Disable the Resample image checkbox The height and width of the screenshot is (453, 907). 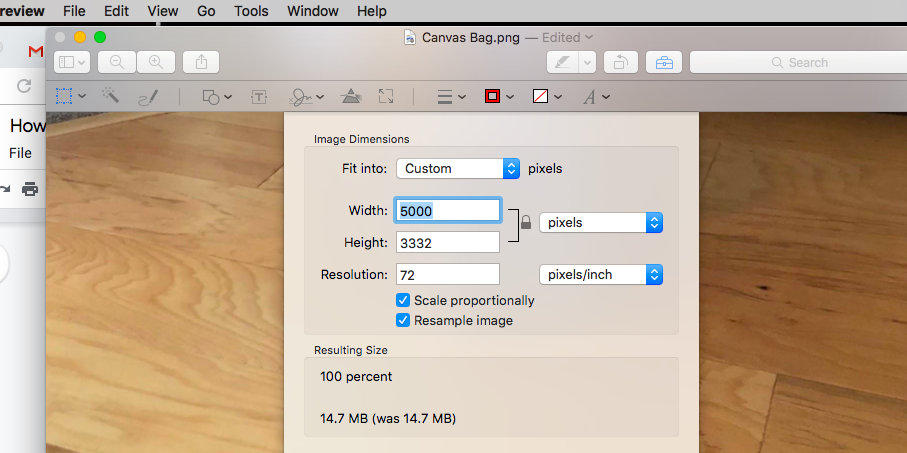403,320
